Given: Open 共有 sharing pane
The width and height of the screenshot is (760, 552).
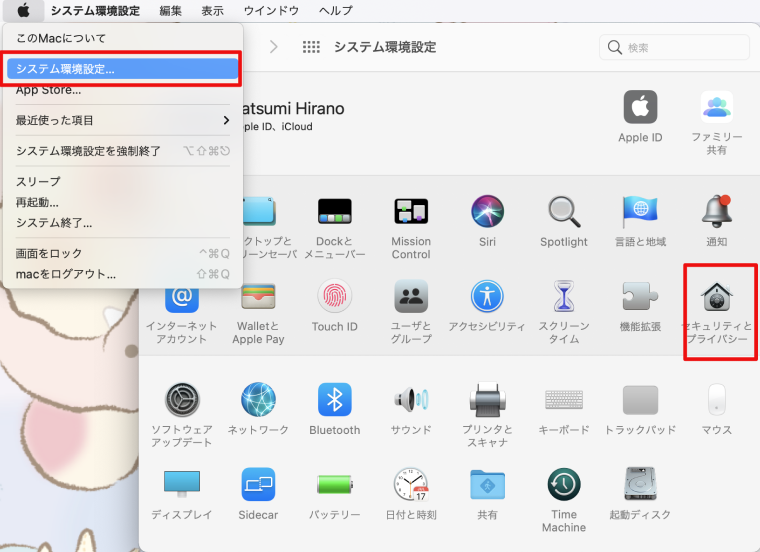Looking at the screenshot, I should pos(487,494).
